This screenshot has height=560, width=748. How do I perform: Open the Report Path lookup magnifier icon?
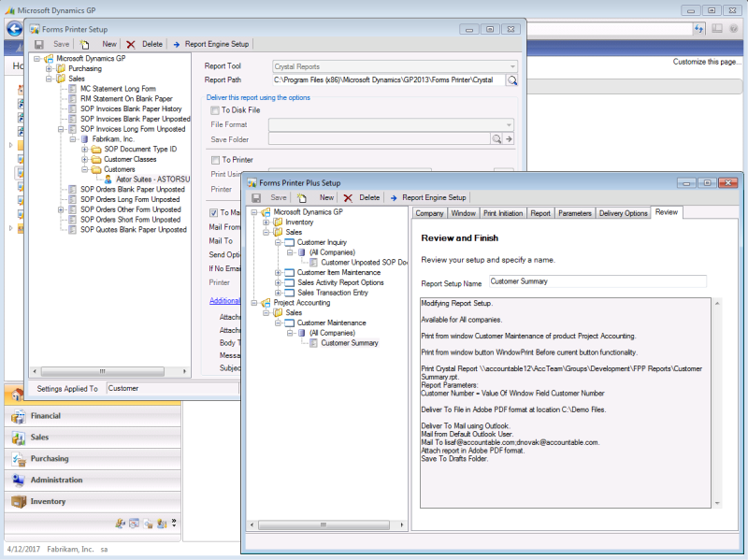pyautogui.click(x=511, y=81)
